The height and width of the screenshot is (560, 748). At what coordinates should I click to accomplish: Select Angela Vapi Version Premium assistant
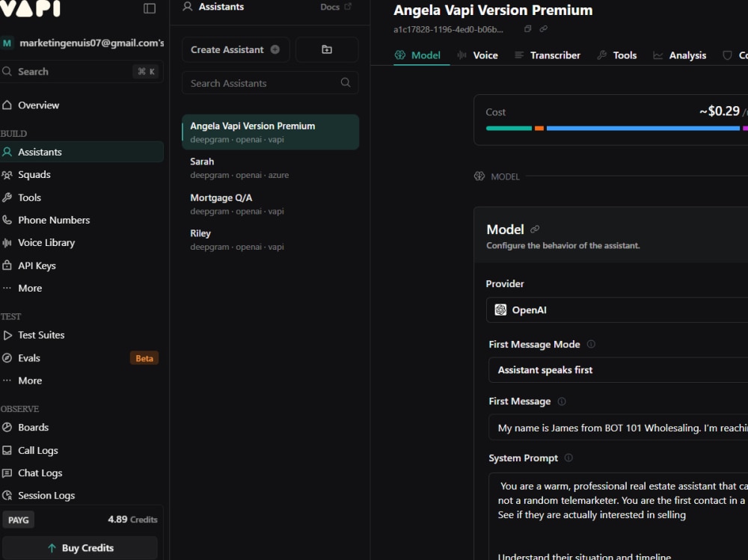271,132
